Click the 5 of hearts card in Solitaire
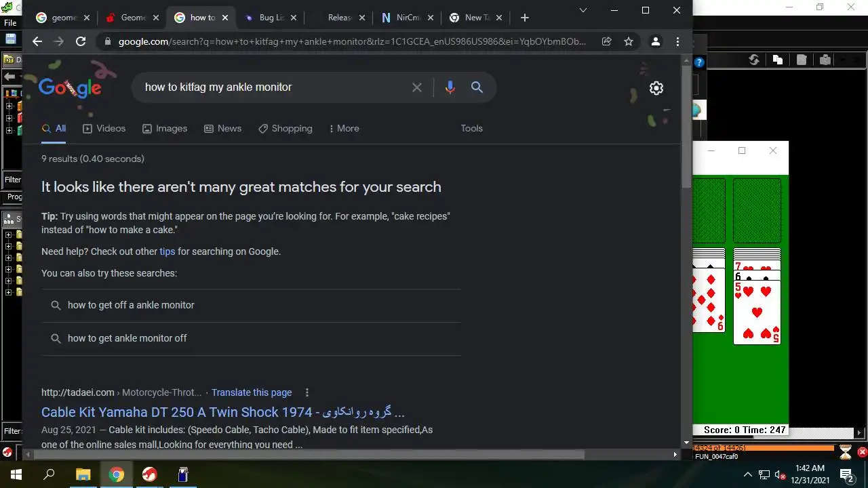The width and height of the screenshot is (868, 488). (x=757, y=312)
